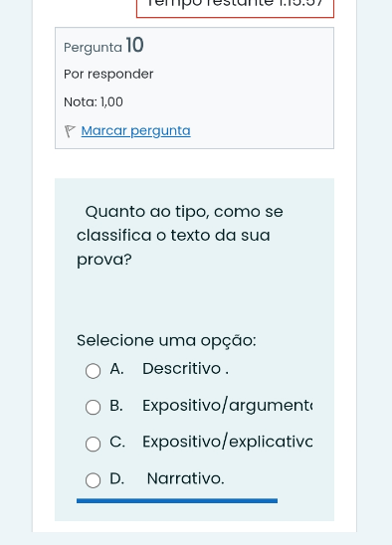
Task: Click the Tempo restante timer box
Action: [235, 8]
